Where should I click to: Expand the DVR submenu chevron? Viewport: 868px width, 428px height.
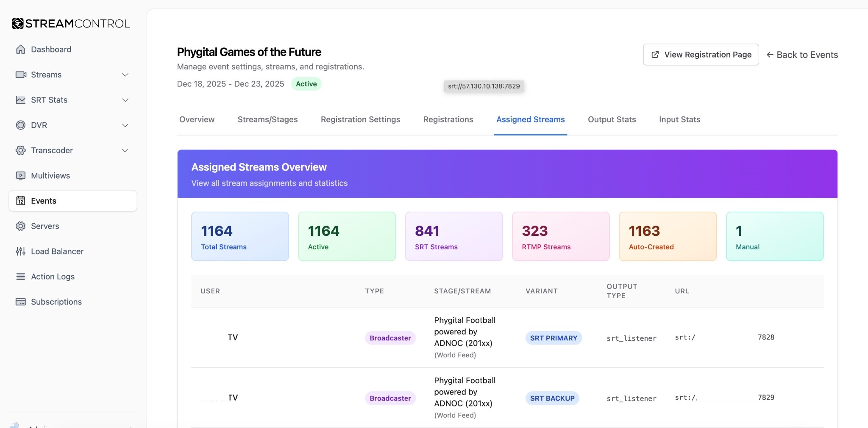coord(125,125)
